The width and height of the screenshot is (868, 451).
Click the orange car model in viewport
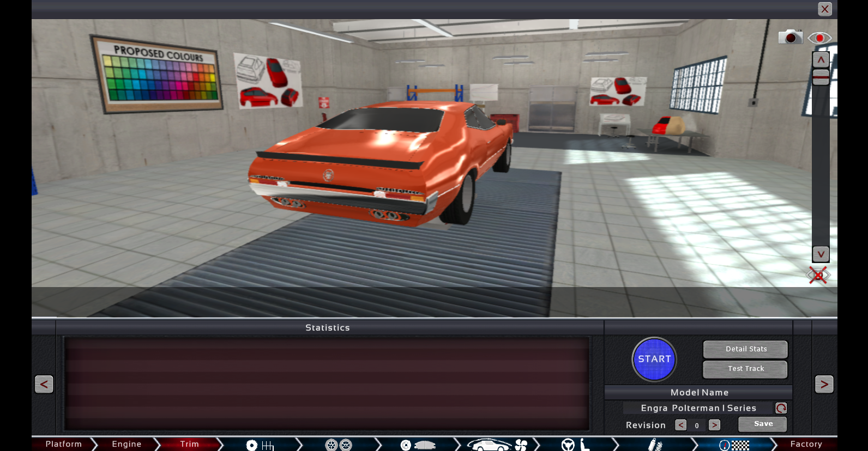[382, 163]
